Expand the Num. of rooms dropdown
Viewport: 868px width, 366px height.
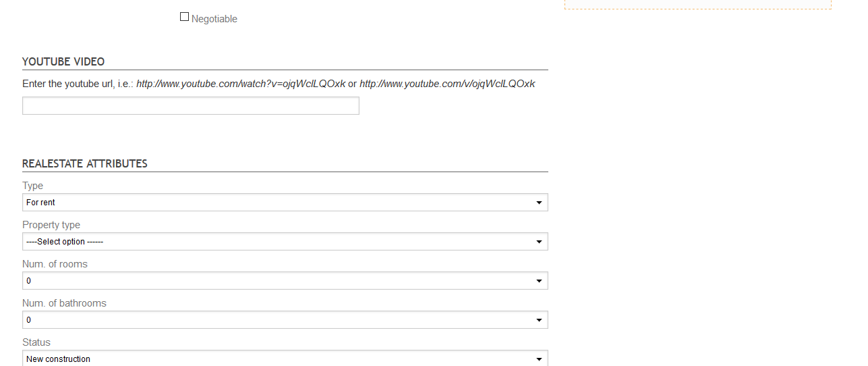click(285, 281)
